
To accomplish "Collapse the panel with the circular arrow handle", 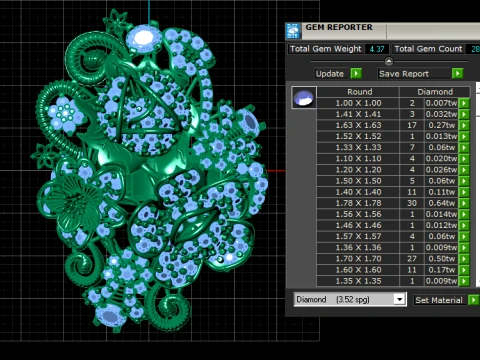I will (x=389, y=61).
